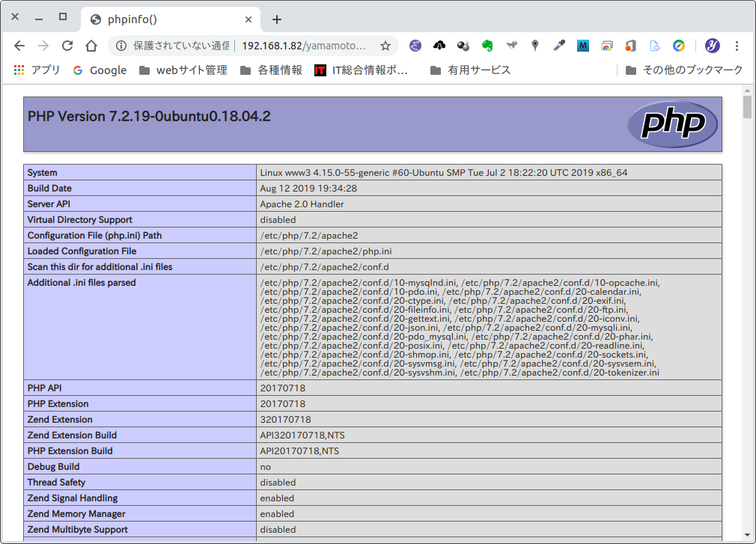
Task: Open a new browser tab
Action: 277,19
